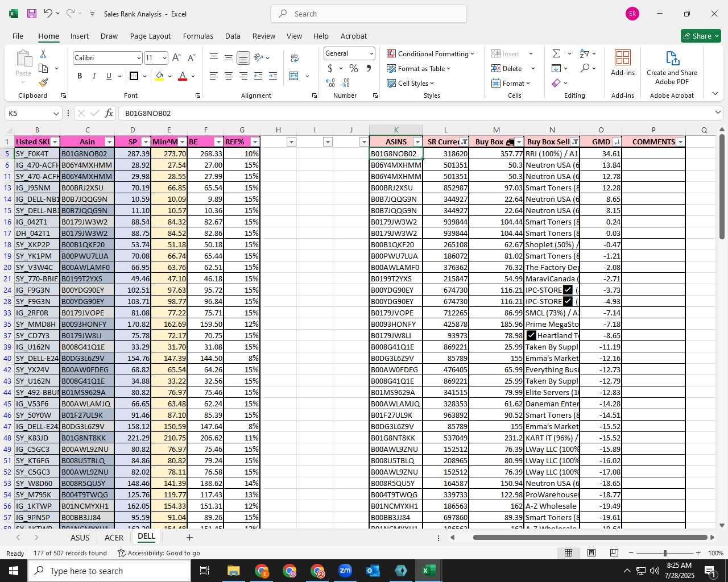The image size is (728, 582).
Task: Click the Fill Color bucket swatch
Action: [159, 76]
